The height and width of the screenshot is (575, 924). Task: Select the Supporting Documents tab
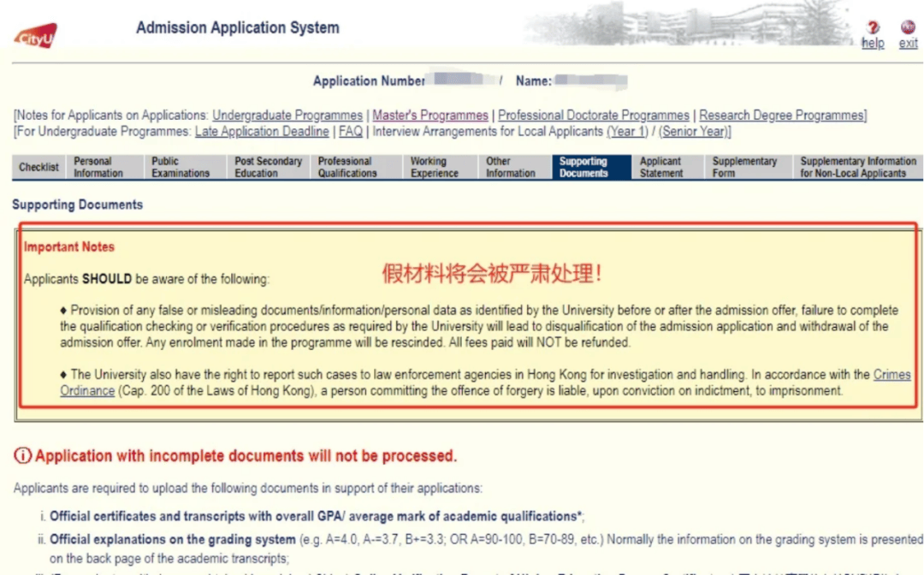coord(586,167)
